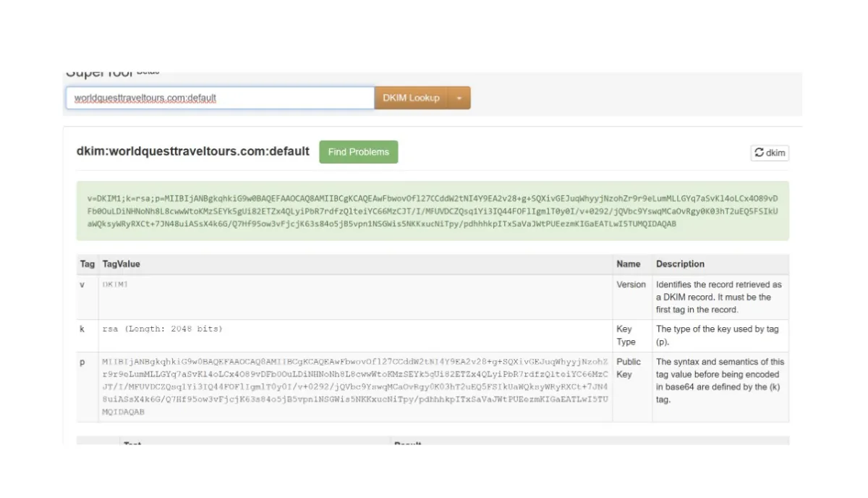Click the domain lookup input field
Screen dimensions: 868x498
pos(220,98)
